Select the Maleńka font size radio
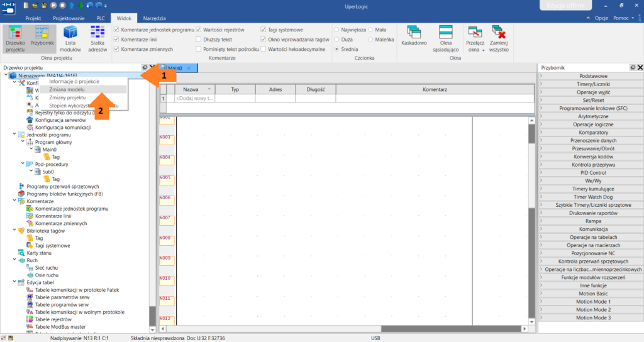The height and width of the screenshot is (342, 644). click(370, 40)
